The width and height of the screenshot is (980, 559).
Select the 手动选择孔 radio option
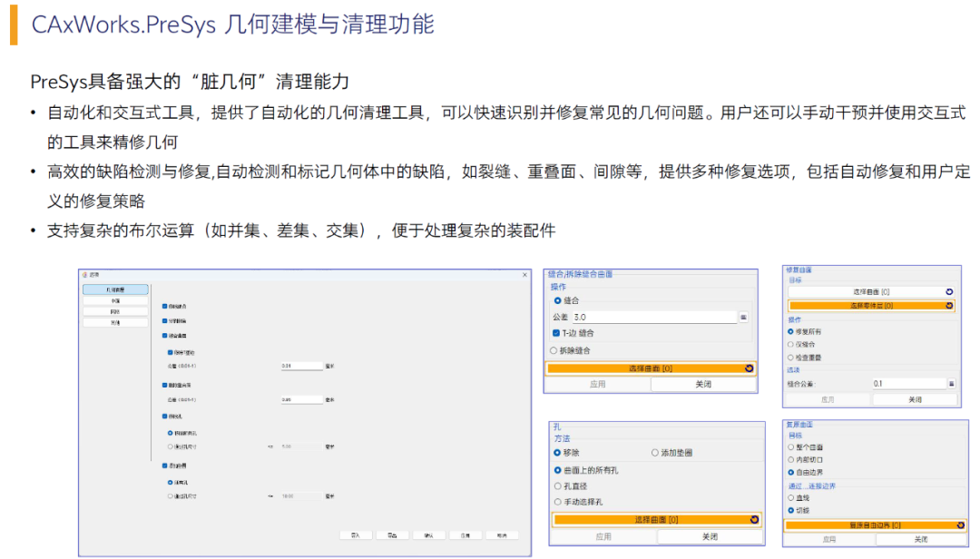[x=557, y=502]
